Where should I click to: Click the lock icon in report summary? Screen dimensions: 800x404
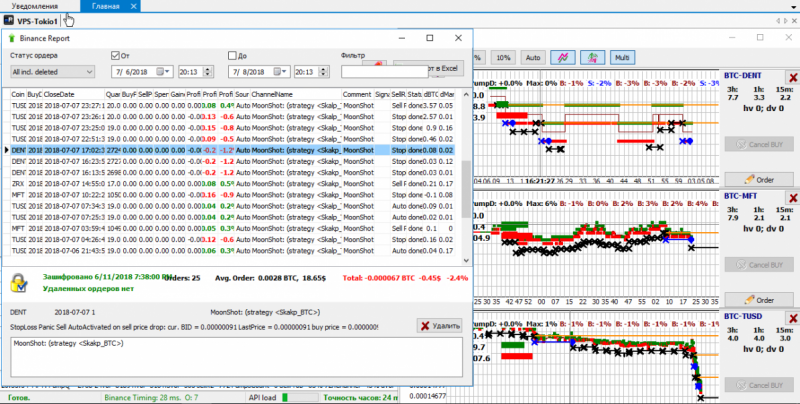click(18, 284)
